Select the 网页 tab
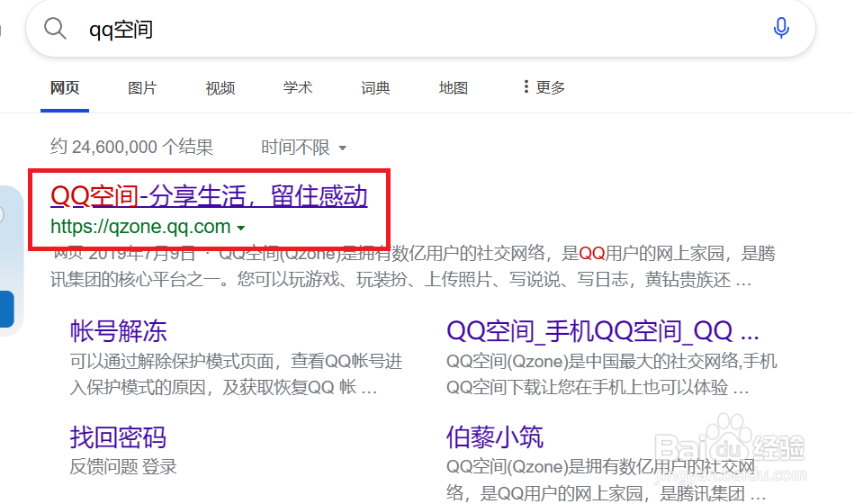The width and height of the screenshot is (854, 504). 65,87
